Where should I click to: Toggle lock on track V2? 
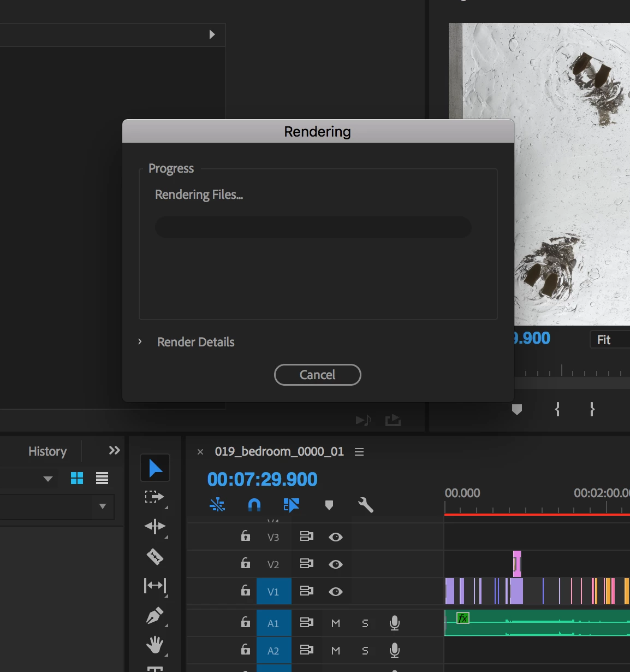[x=246, y=563]
